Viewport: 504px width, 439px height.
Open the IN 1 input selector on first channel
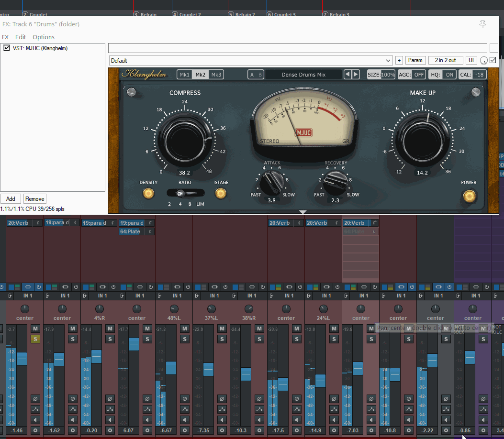pyautogui.click(x=28, y=296)
